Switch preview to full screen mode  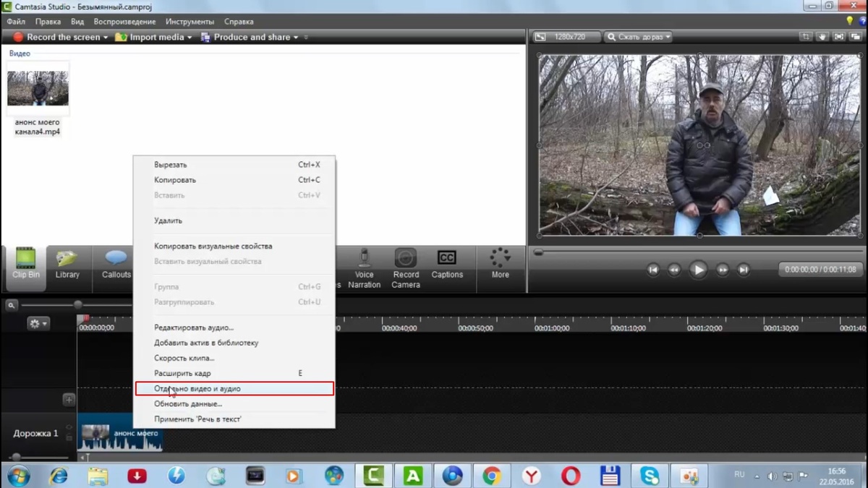point(839,37)
